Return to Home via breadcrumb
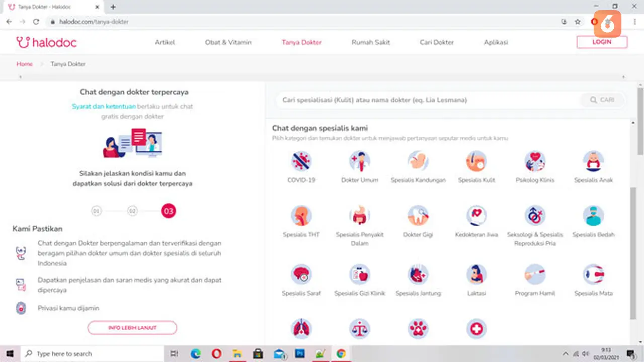644x362 pixels. point(25,64)
